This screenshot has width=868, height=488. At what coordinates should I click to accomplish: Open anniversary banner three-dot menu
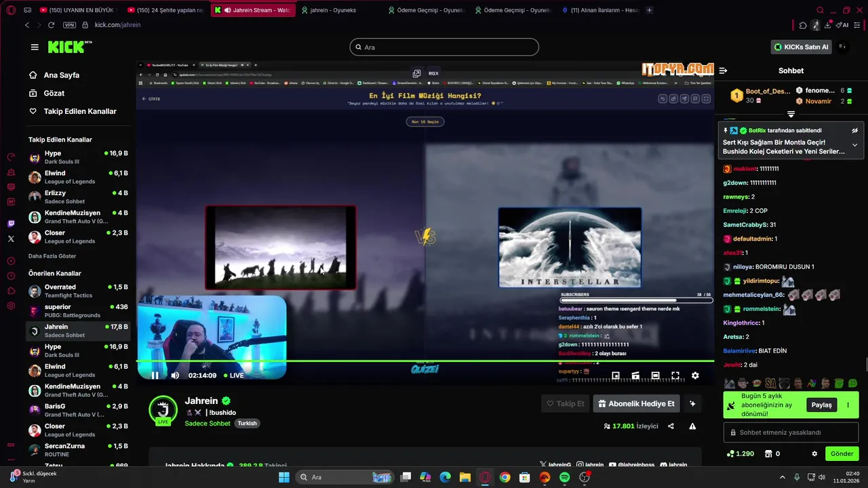click(848, 405)
